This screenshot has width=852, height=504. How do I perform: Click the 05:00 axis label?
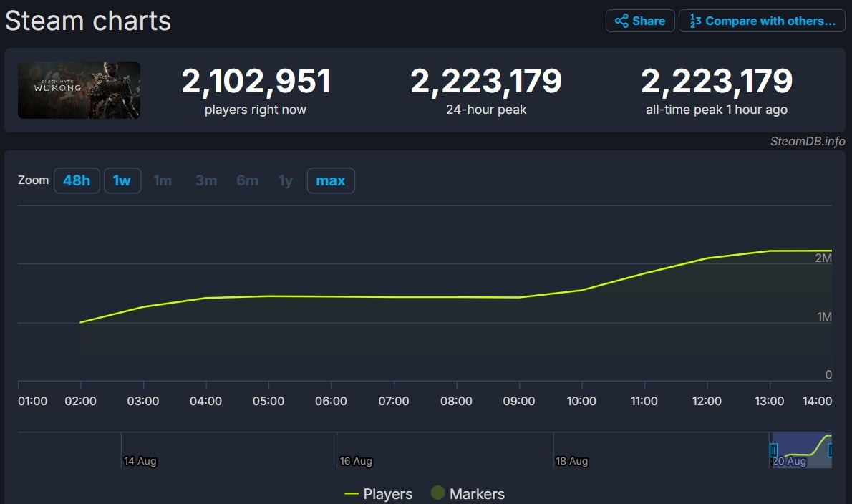(268, 402)
